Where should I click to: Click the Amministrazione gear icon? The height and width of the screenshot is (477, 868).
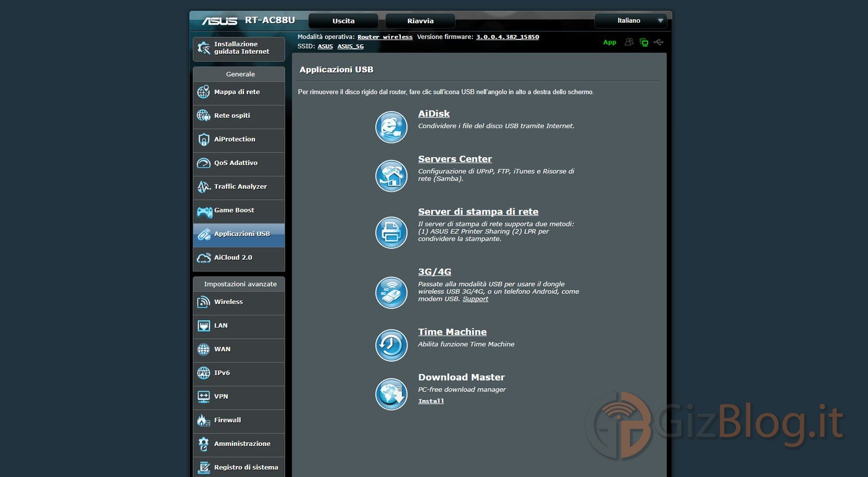pyautogui.click(x=203, y=444)
